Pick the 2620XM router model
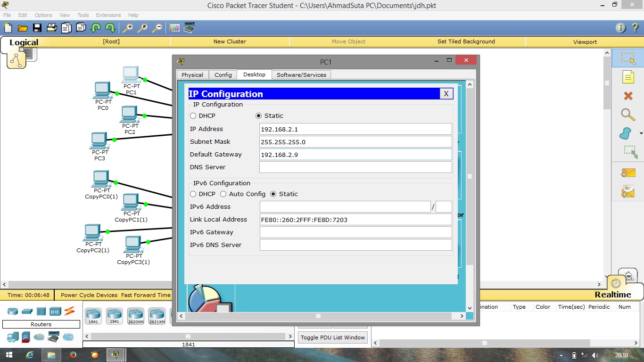644x362 pixels. click(136, 316)
